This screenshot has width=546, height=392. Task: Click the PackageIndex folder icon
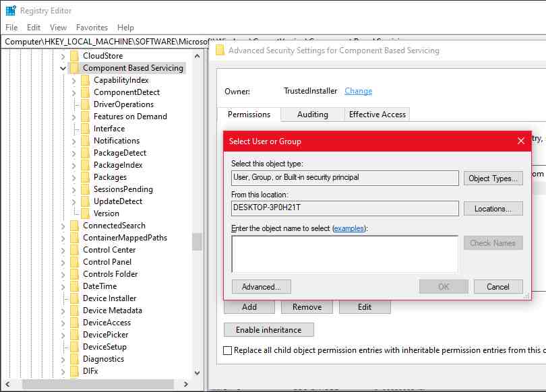(x=86, y=165)
